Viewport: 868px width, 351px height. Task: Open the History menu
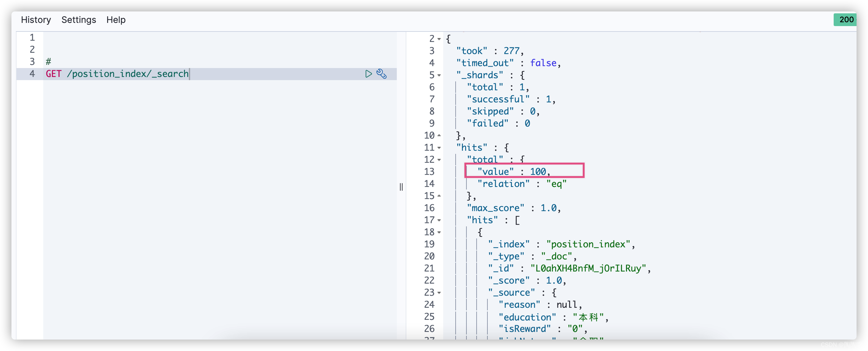pyautogui.click(x=36, y=20)
